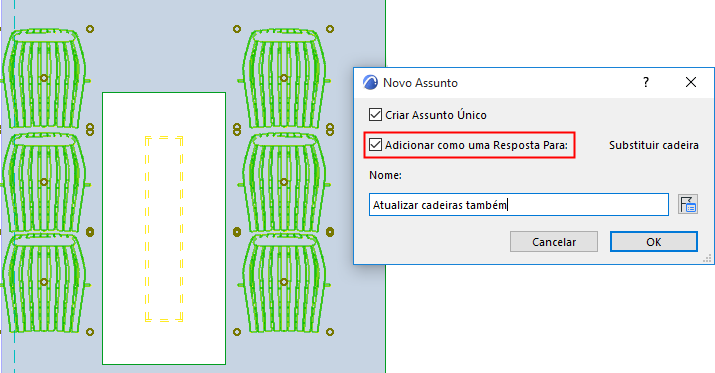Click the Nome text input field
This screenshot has width=715, height=373.
(518, 205)
